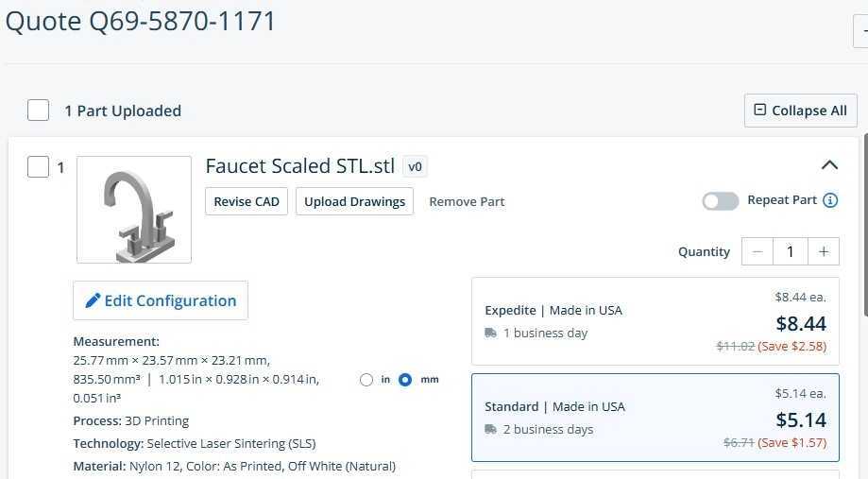Choose the Expedite 1 business day option
This screenshot has height=479, width=868.
(x=655, y=321)
